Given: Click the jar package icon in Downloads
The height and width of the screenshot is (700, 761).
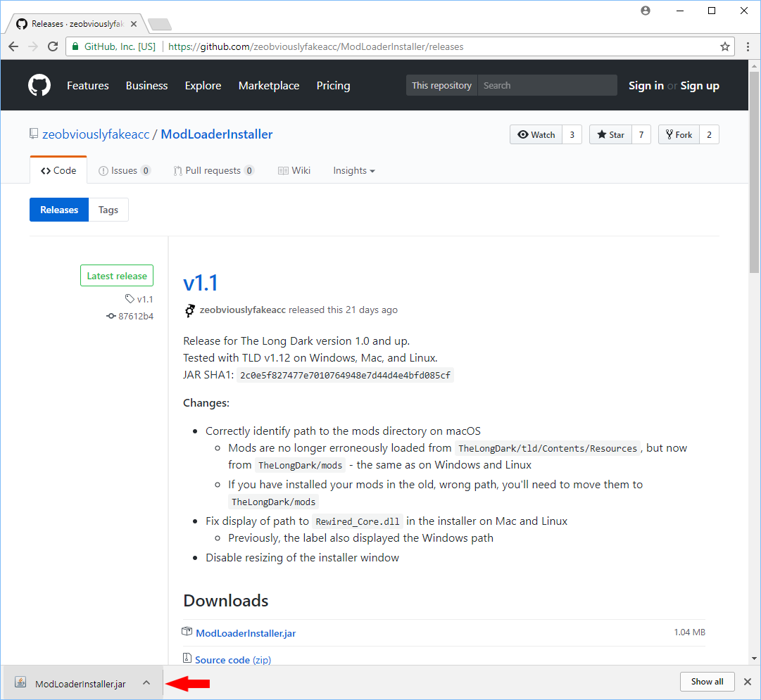Looking at the screenshot, I should [x=187, y=631].
